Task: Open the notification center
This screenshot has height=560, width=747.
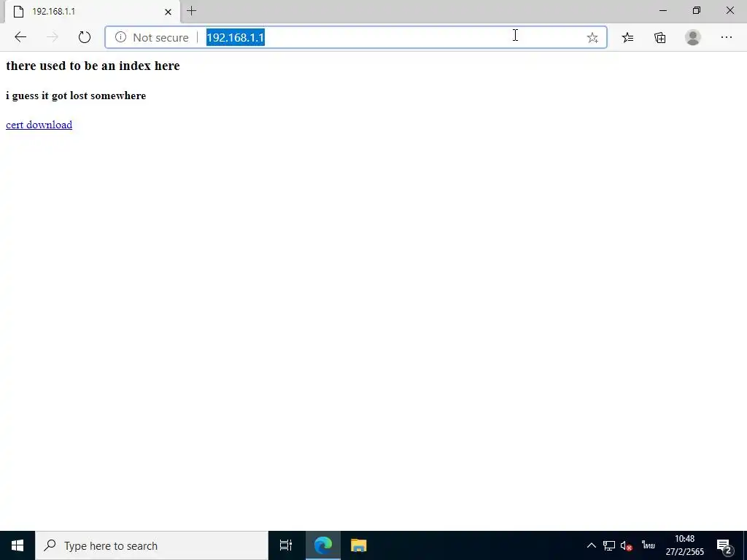Action: tap(724, 545)
